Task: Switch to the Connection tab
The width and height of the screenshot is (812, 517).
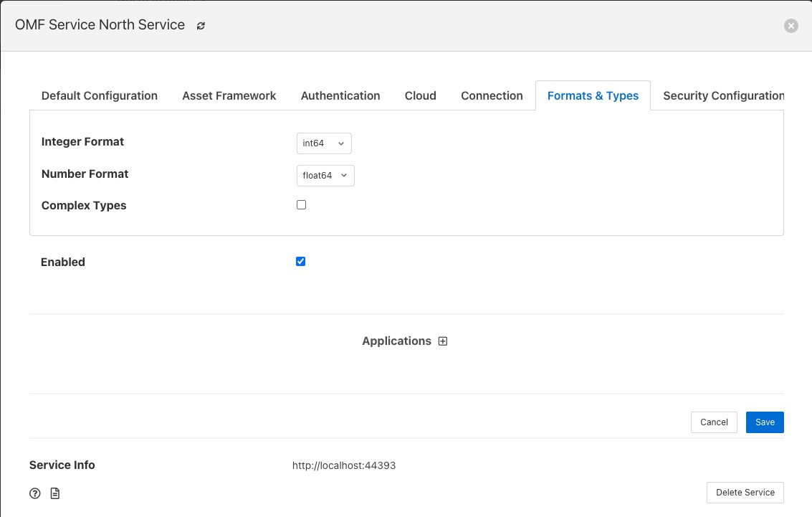Action: pos(492,95)
